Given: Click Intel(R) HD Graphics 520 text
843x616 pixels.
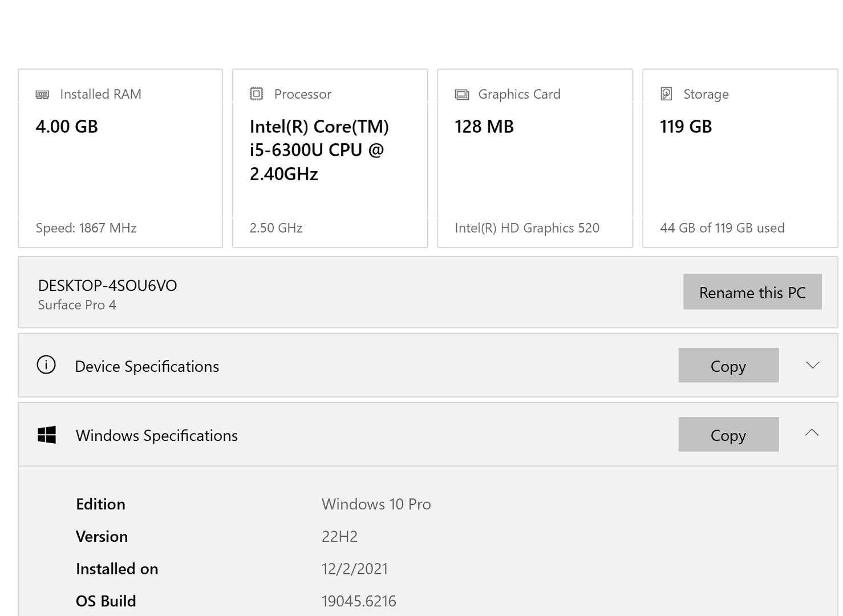Looking at the screenshot, I should (x=527, y=228).
